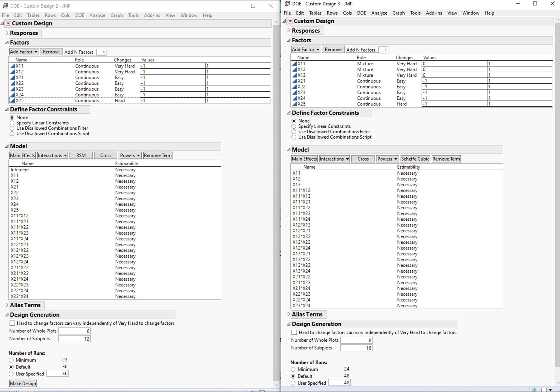Select Minimum number of runs in Custom Design 3
The image size is (560, 392).
tap(293, 369)
